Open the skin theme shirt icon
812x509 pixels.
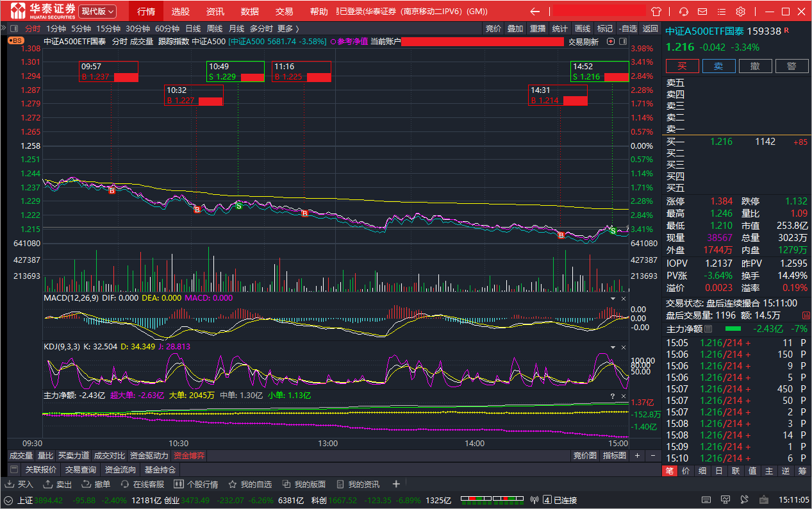[656, 12]
